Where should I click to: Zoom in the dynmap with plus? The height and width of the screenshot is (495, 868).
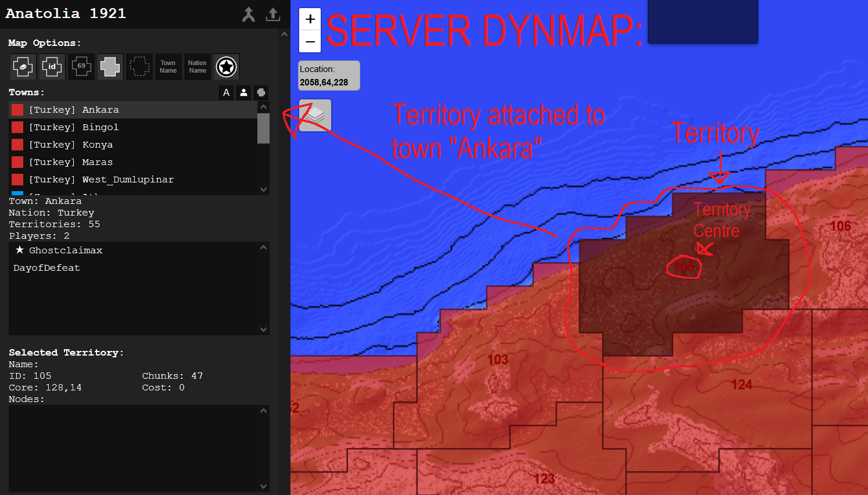click(x=310, y=19)
